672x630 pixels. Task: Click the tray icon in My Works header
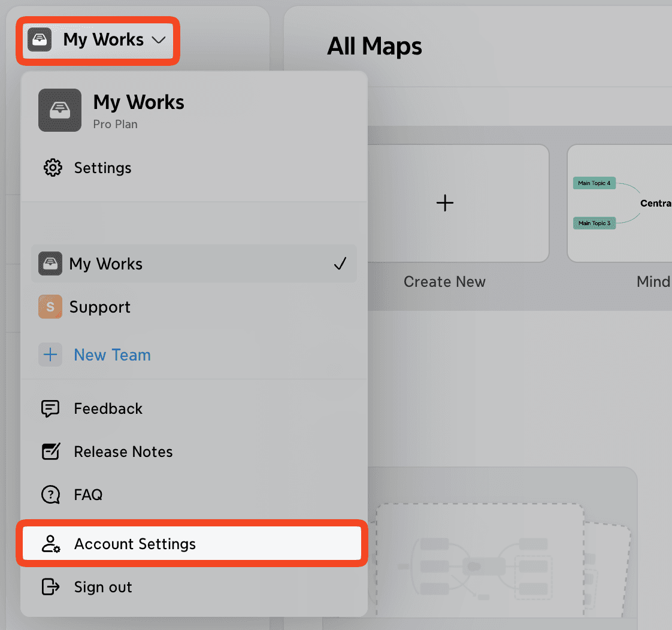pyautogui.click(x=40, y=40)
